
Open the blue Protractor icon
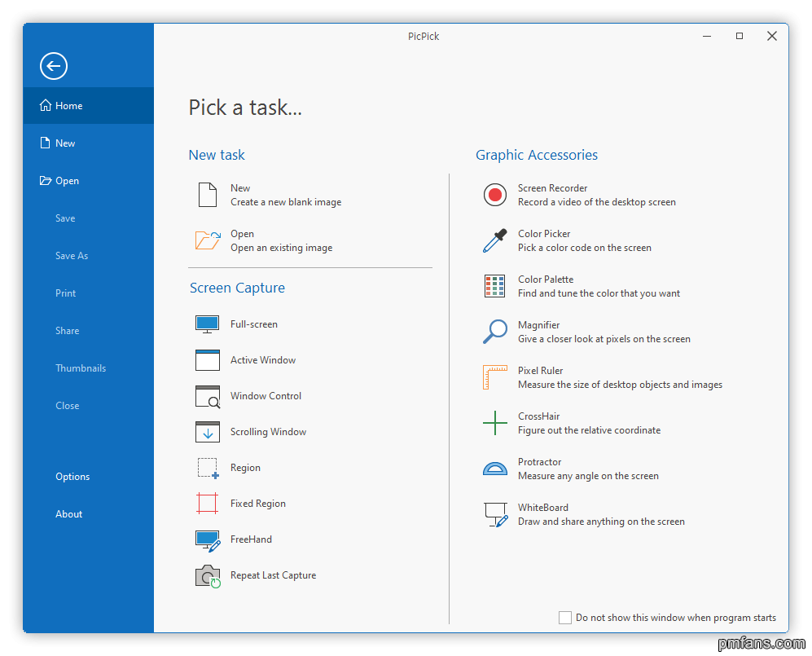495,469
